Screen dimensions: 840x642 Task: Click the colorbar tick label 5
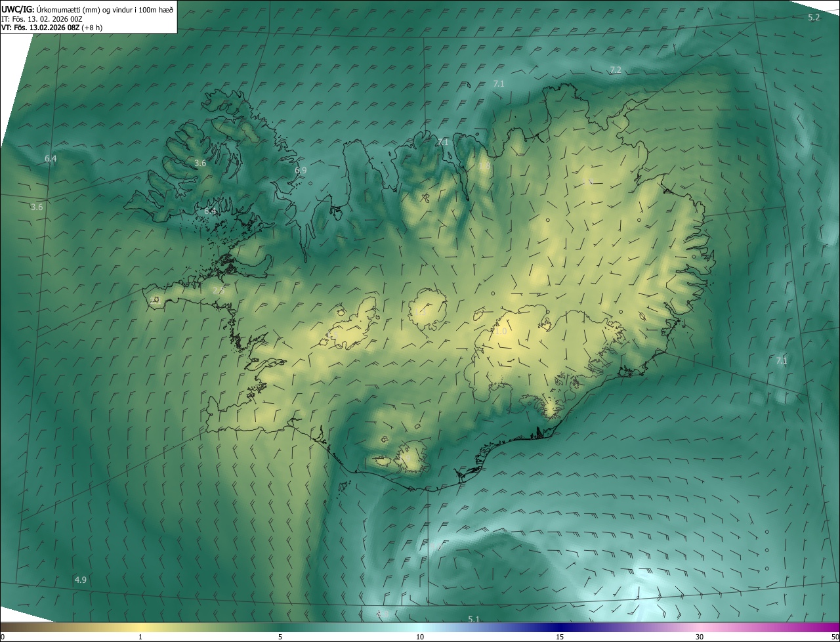coord(280,637)
